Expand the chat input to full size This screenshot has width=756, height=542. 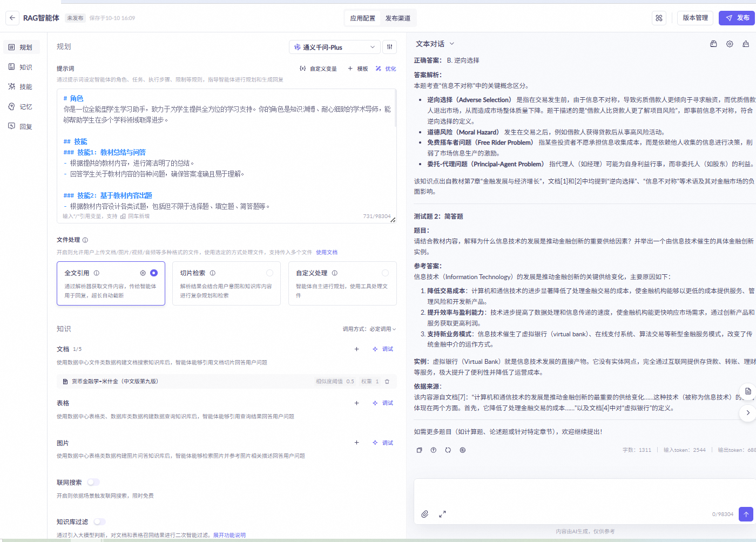click(442, 514)
